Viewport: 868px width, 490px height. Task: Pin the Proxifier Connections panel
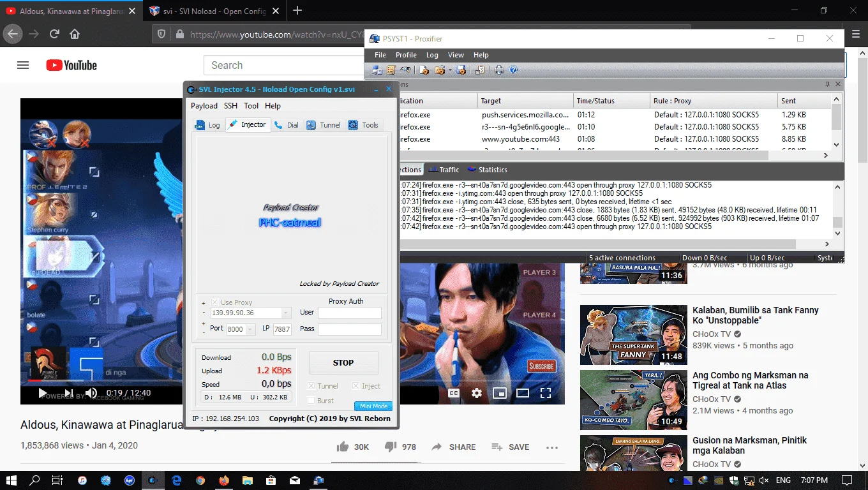pos(828,84)
